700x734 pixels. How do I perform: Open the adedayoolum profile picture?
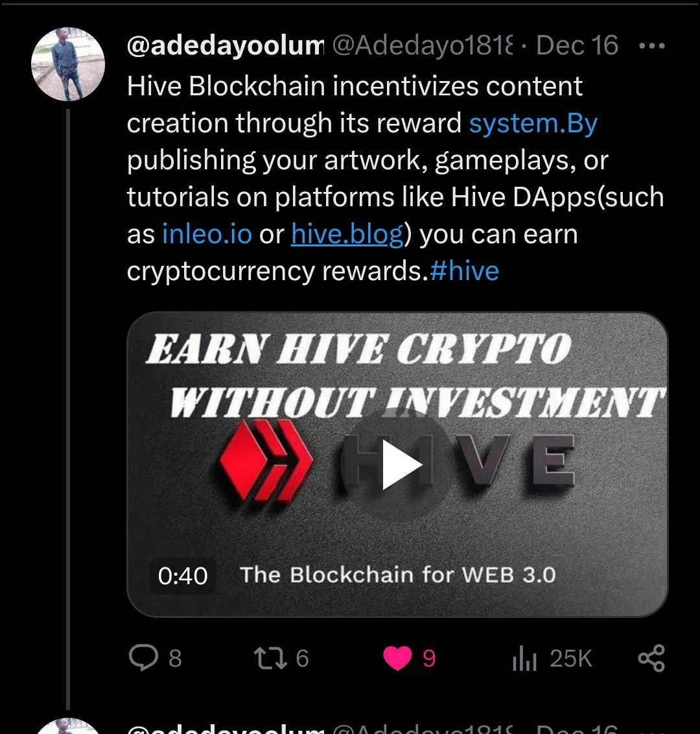click(68, 64)
